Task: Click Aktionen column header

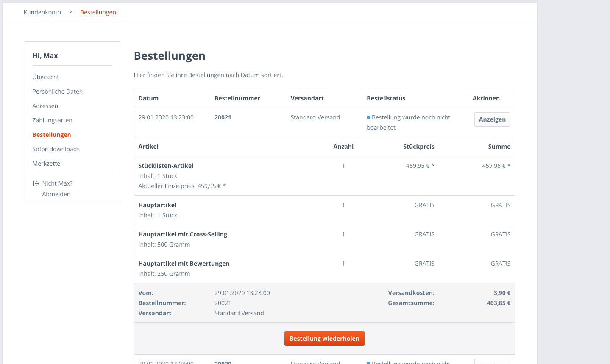Action: [x=486, y=98]
